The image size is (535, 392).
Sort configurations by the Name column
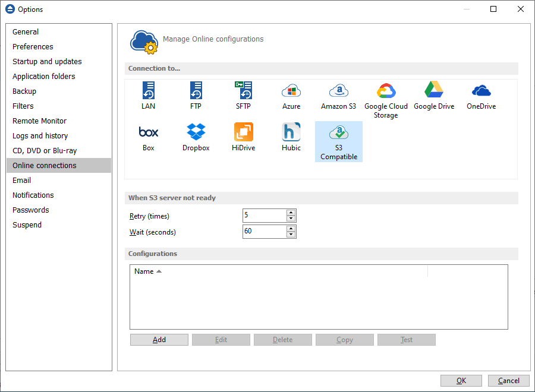[x=279, y=271]
